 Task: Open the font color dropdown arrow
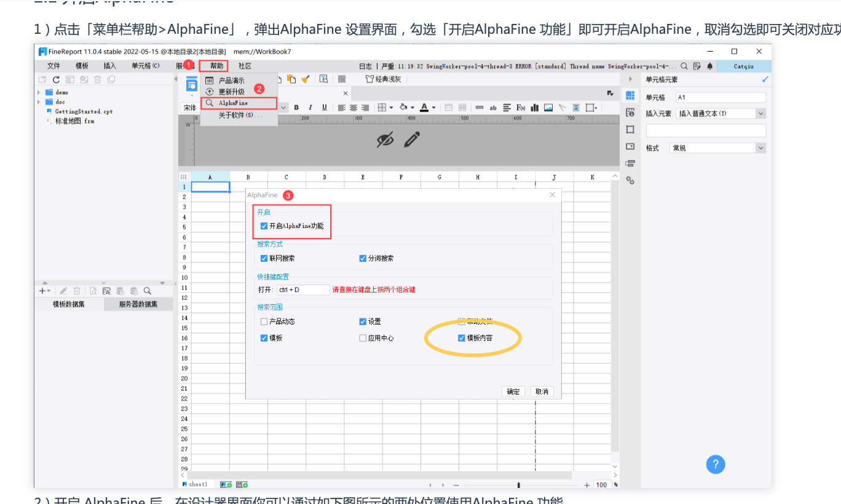click(x=433, y=108)
